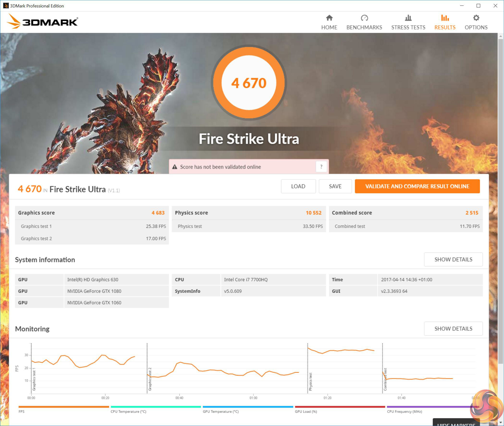
Task: Toggle GPU Load legend series
Action: click(x=306, y=412)
